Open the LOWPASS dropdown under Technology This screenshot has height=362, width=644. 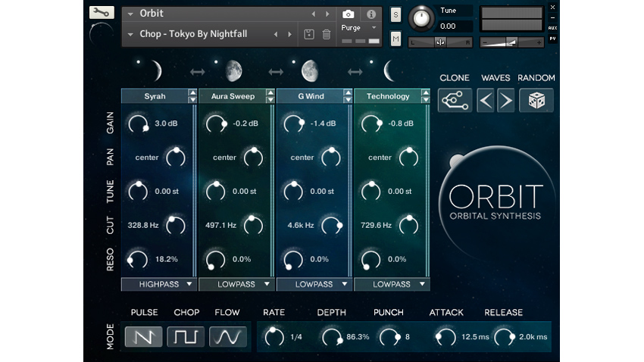[x=392, y=284]
